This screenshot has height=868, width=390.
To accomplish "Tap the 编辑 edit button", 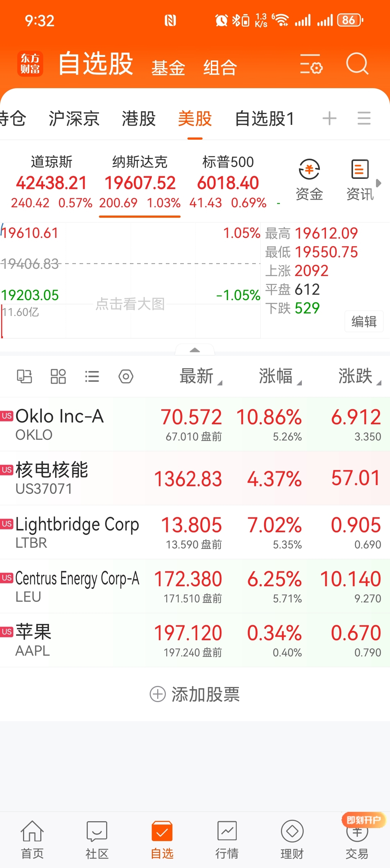I will (x=364, y=321).
